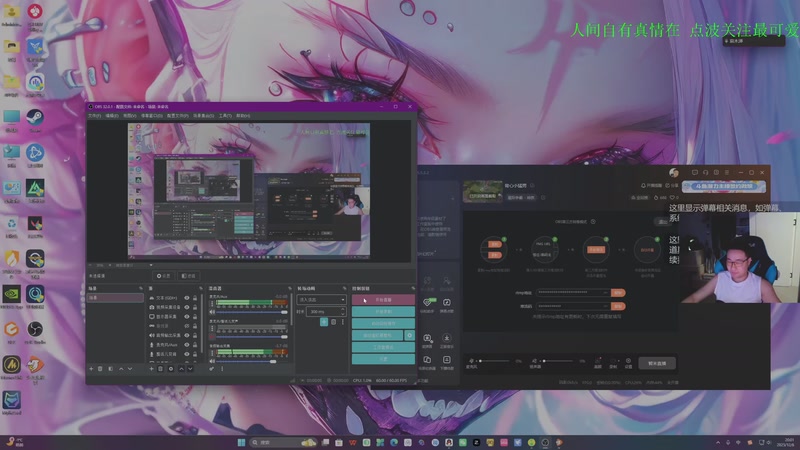Move source down in Sources toolbar
The image size is (800, 450).
(190, 369)
